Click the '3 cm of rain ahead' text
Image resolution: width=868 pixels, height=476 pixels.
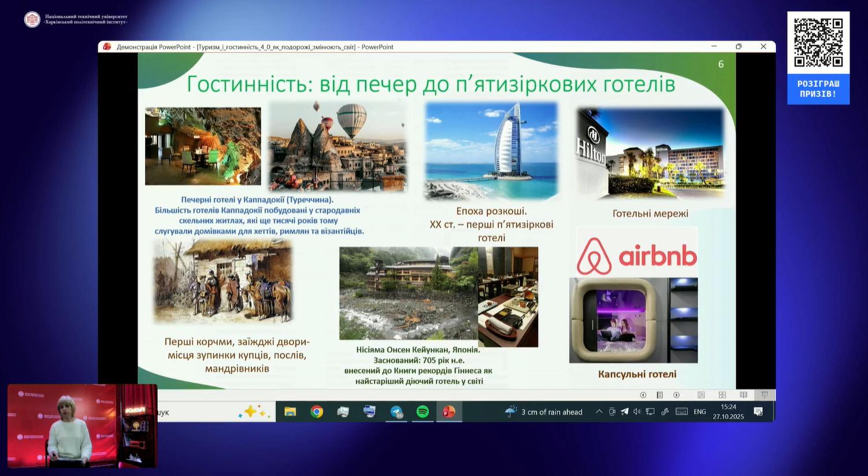(552, 412)
